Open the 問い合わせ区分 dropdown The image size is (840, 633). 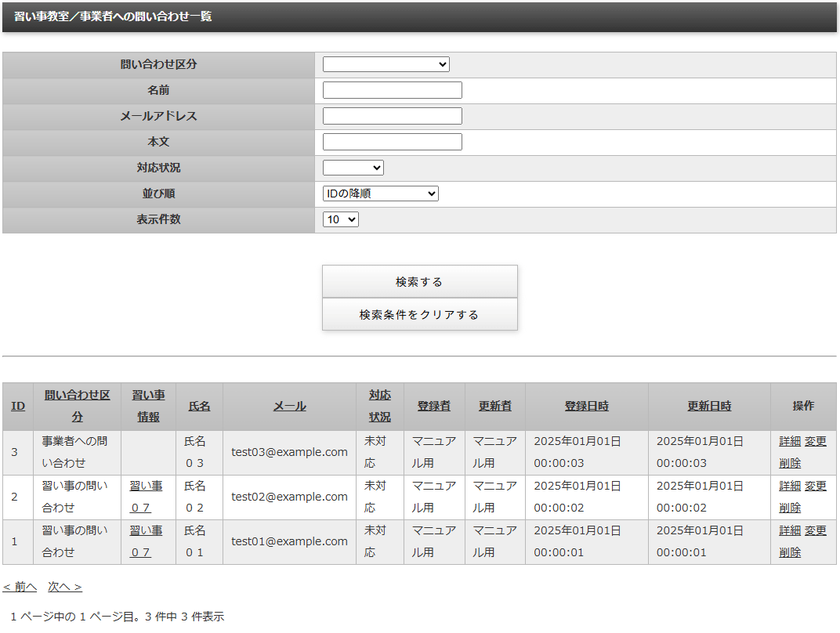point(386,64)
